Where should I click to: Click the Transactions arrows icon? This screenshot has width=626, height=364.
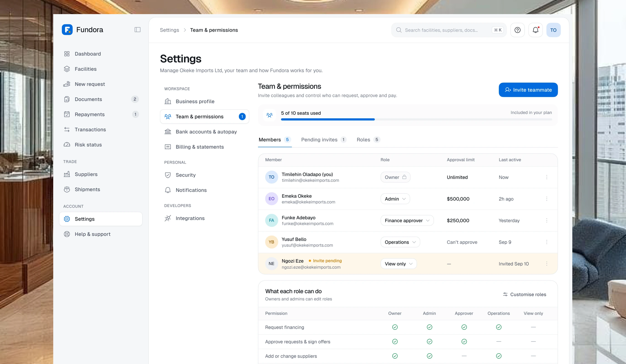coord(67,129)
